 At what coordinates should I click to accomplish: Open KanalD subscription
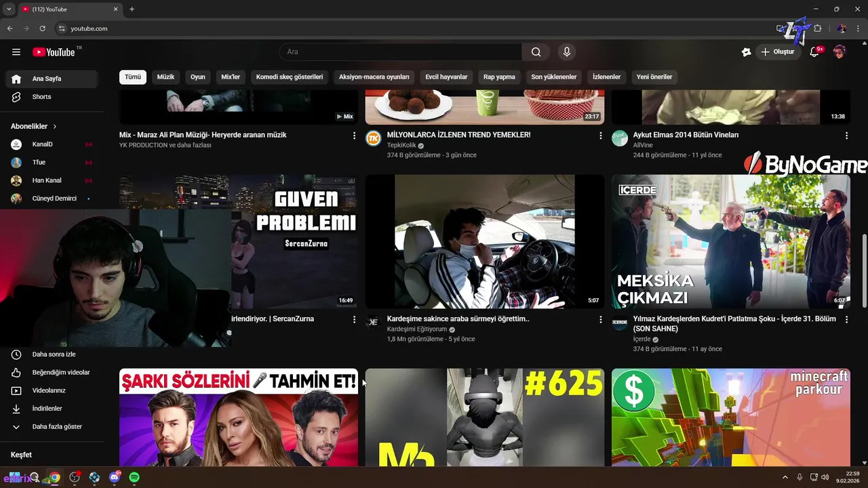52,144
